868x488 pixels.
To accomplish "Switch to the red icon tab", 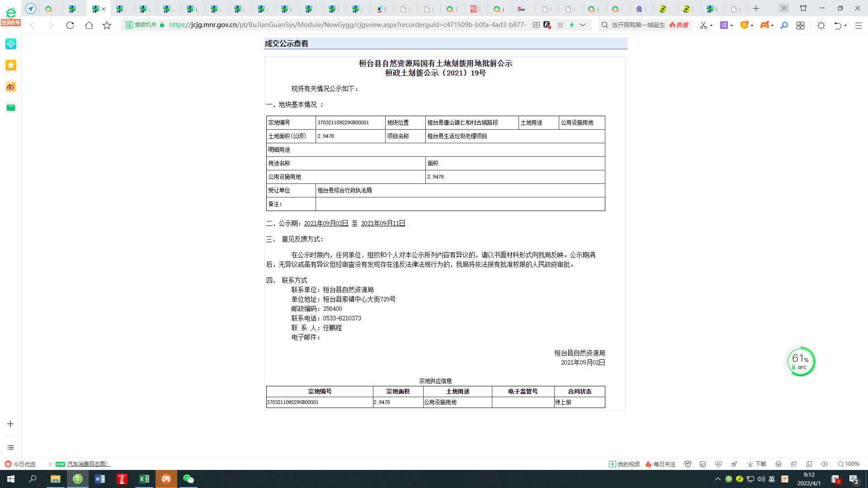I will point(474,9).
